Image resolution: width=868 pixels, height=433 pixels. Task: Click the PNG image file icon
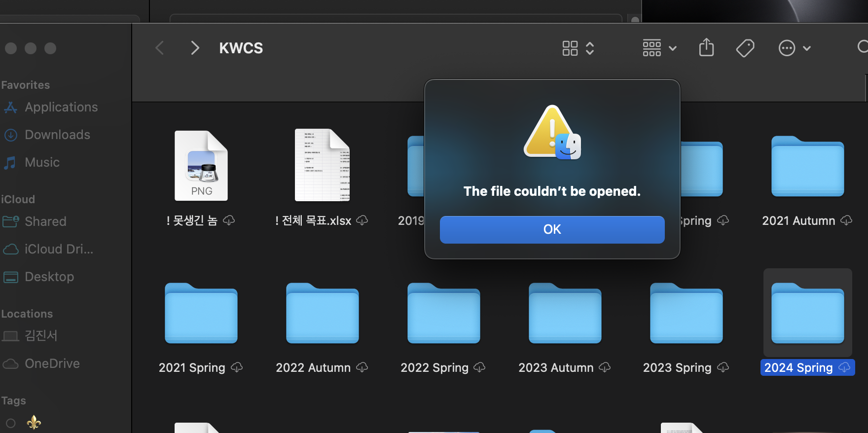point(201,166)
